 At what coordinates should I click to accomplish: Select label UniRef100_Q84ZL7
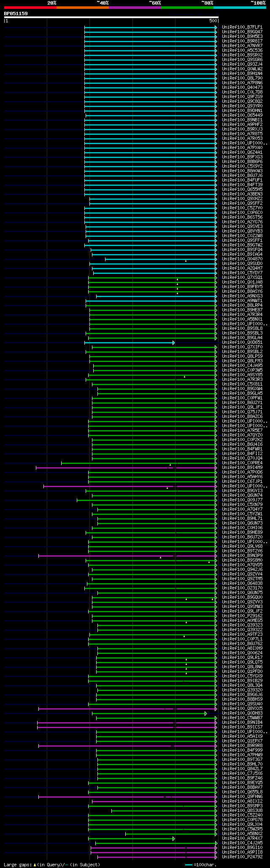(x=242, y=769)
